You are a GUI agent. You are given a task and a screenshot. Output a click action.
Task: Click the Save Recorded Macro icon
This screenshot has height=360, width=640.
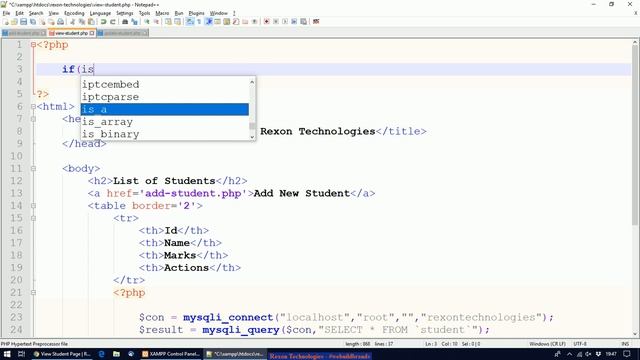pyautogui.click(x=303, y=22)
